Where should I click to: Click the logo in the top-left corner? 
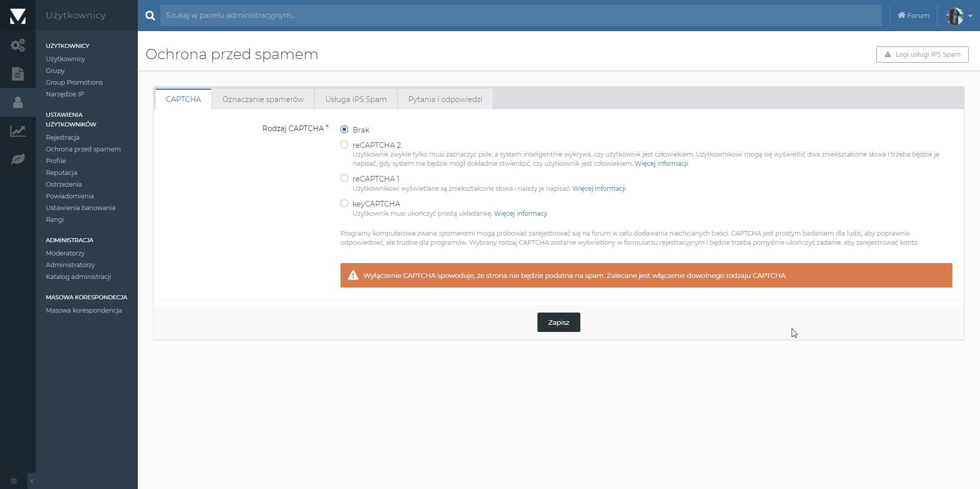18,16
